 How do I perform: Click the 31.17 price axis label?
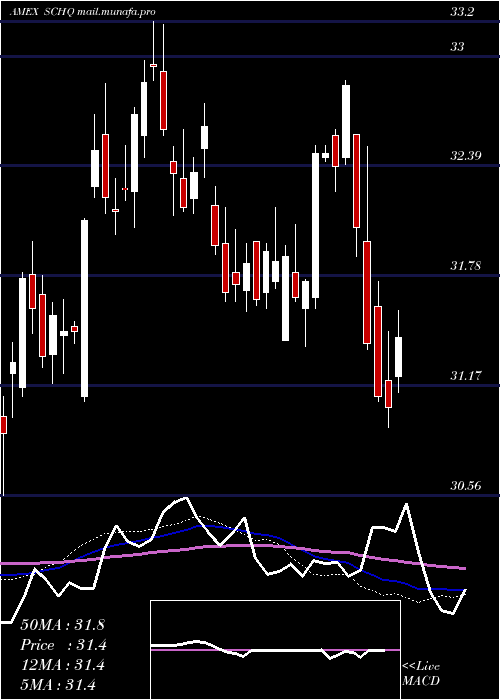pos(465,376)
